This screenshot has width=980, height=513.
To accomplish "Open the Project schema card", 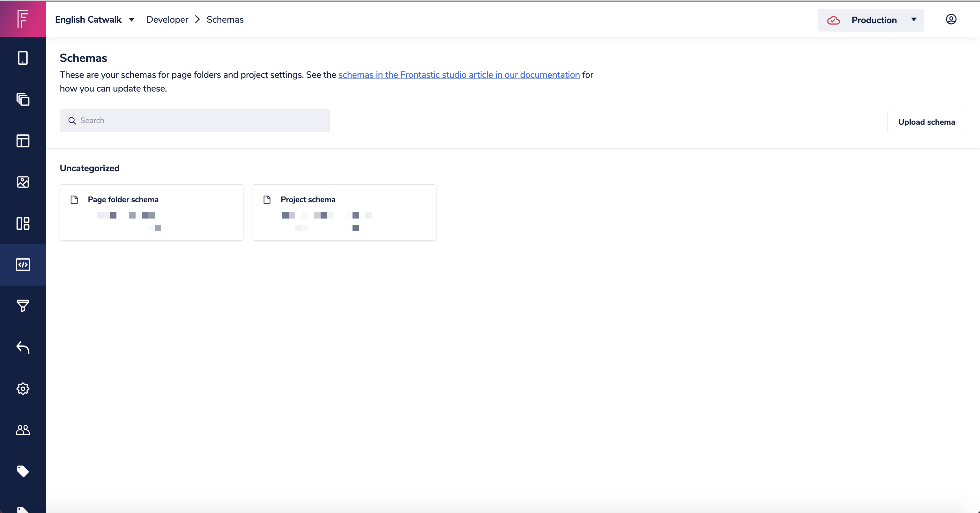I will point(344,212).
